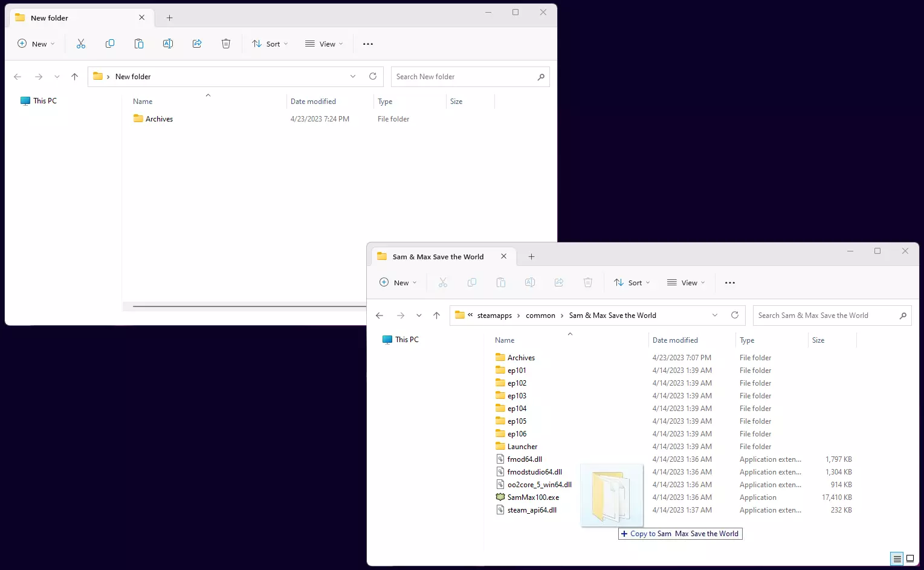Select the New folder tab title
This screenshot has height=570, width=924.
[x=50, y=18]
